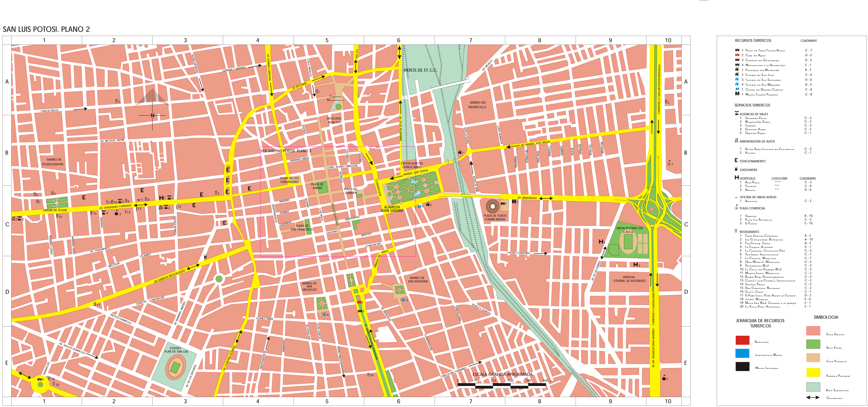Viewport: 868px width, 407px height.
Task: Select Monumento a la Revolucion marker 4 in the roundabout
Action: click(x=40, y=379)
